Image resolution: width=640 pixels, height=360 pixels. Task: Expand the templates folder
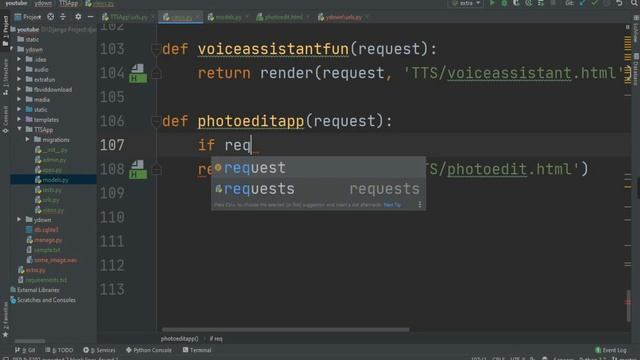[x=19, y=120]
